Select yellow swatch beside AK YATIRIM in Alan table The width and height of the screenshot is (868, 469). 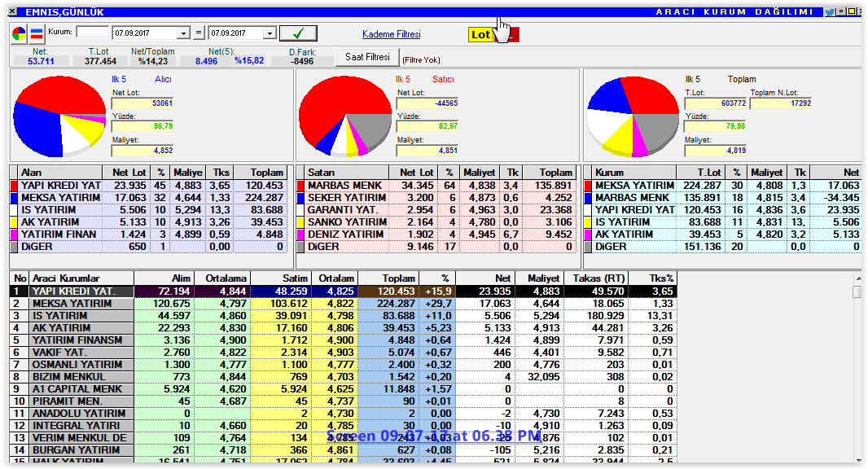pos(14,222)
